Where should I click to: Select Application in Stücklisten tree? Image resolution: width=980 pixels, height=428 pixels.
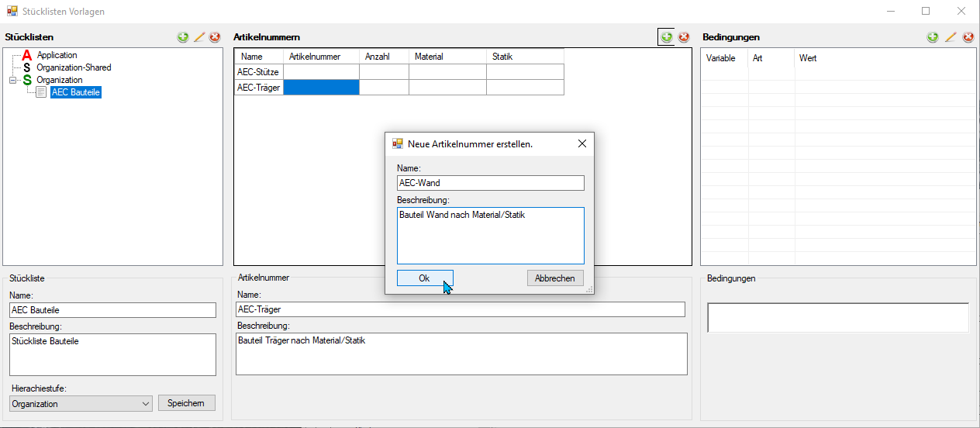[57, 55]
